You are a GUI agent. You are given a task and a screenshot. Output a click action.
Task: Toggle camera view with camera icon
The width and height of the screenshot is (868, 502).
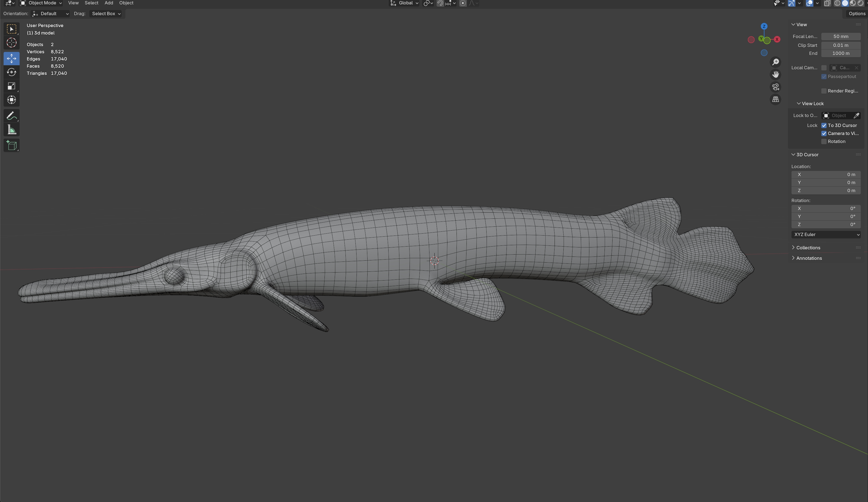775,87
